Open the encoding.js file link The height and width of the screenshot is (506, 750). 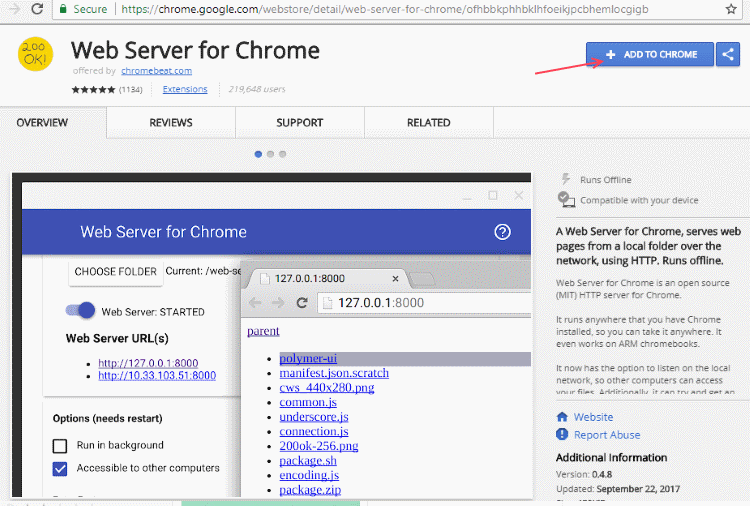pos(309,475)
